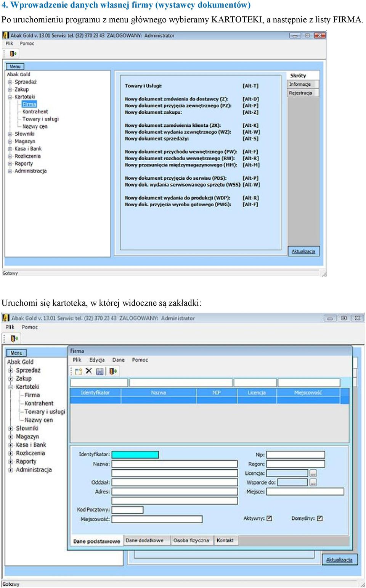Expand the Zakup node in top screenshot tree
Screen dimensions: 366x588
10,90
